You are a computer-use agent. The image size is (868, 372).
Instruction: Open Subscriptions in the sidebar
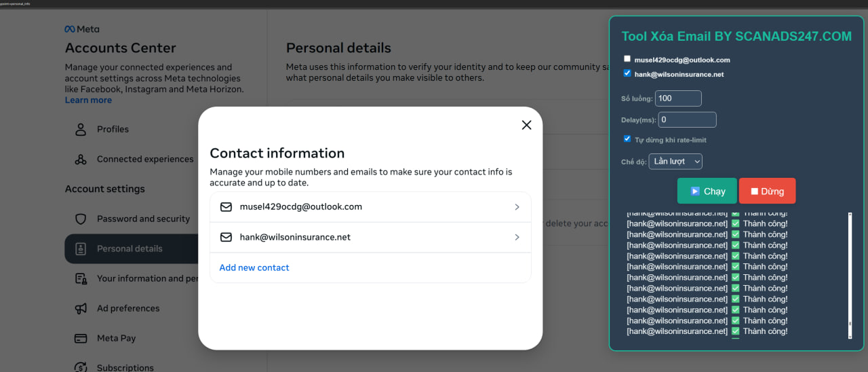tap(125, 367)
